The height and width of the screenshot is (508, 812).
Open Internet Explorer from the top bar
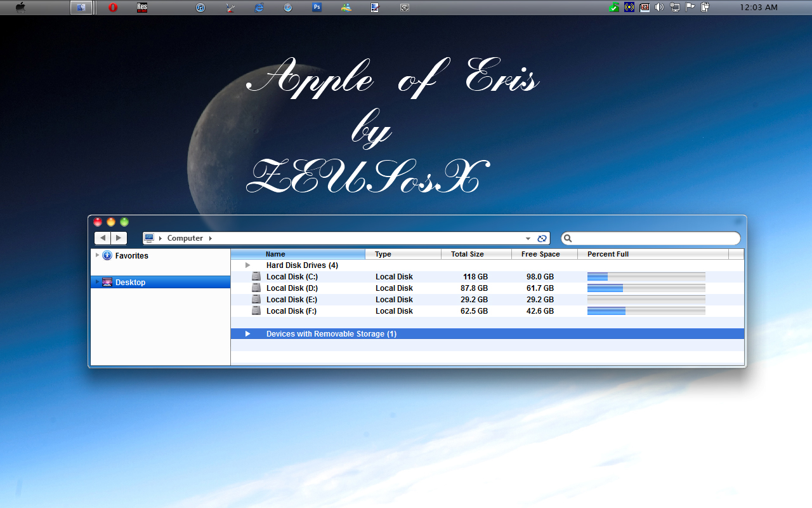pos(259,8)
